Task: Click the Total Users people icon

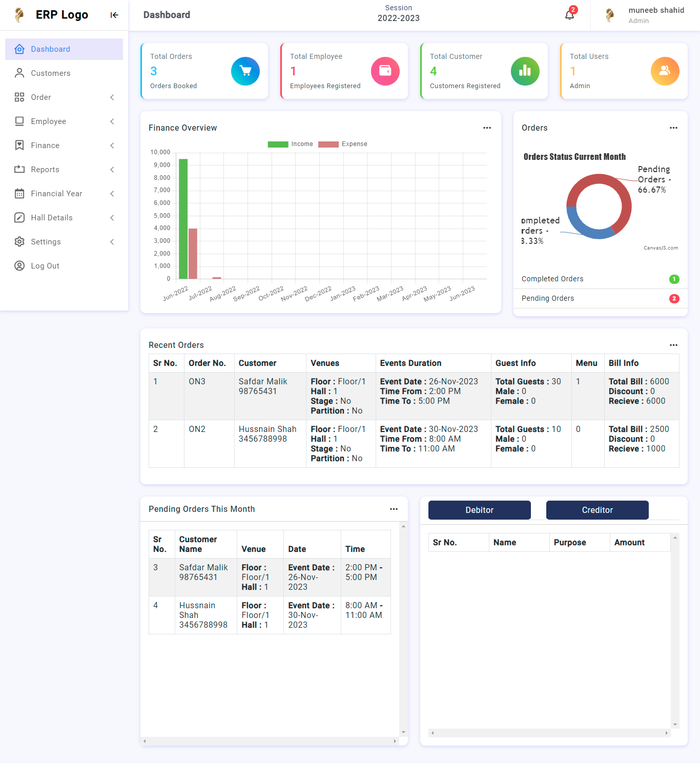Action: point(665,71)
